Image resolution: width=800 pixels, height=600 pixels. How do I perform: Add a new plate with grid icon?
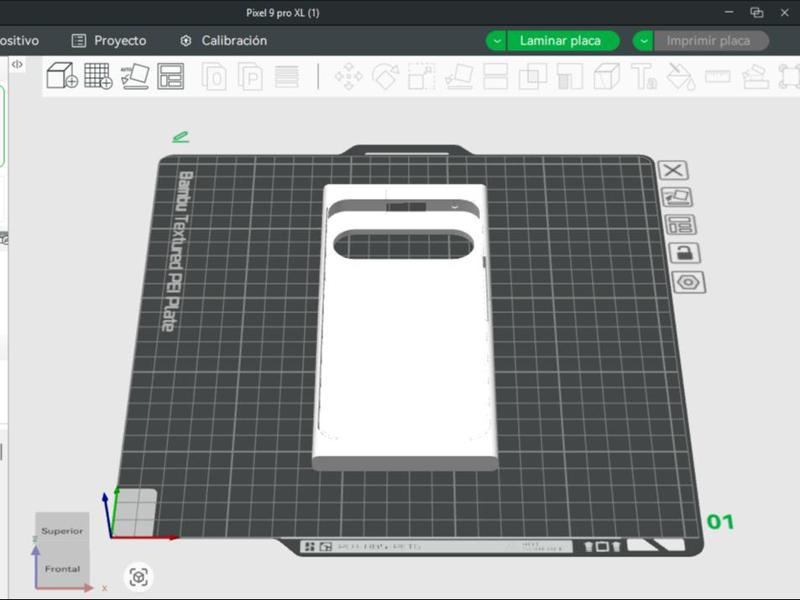click(98, 76)
